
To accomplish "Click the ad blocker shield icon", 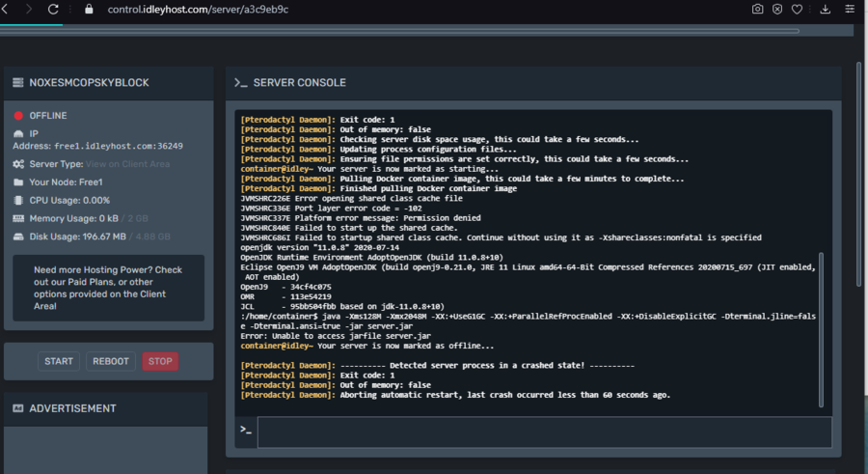I will (x=777, y=9).
